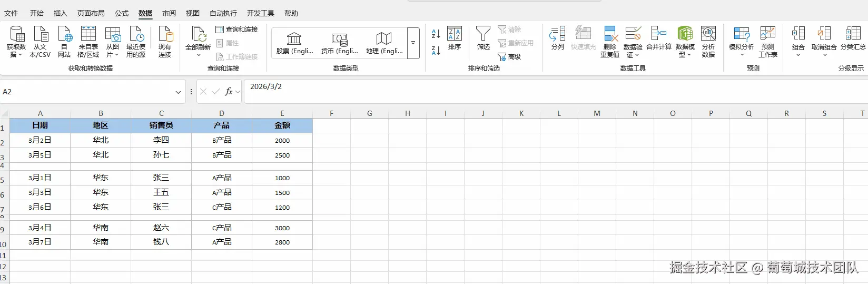Open the 自动执行 tab
Viewport: 868px width, 284px height.
(223, 13)
